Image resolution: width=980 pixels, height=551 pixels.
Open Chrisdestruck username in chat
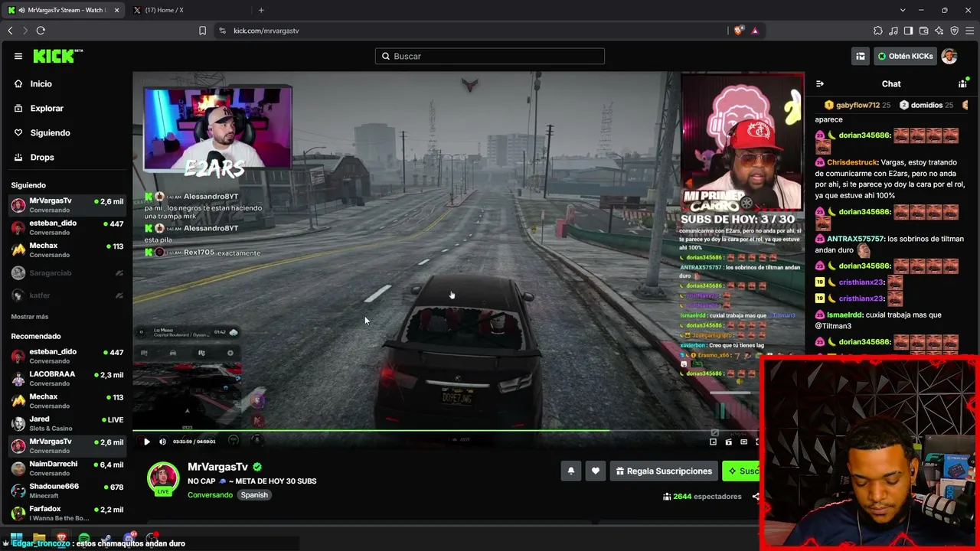[851, 162]
